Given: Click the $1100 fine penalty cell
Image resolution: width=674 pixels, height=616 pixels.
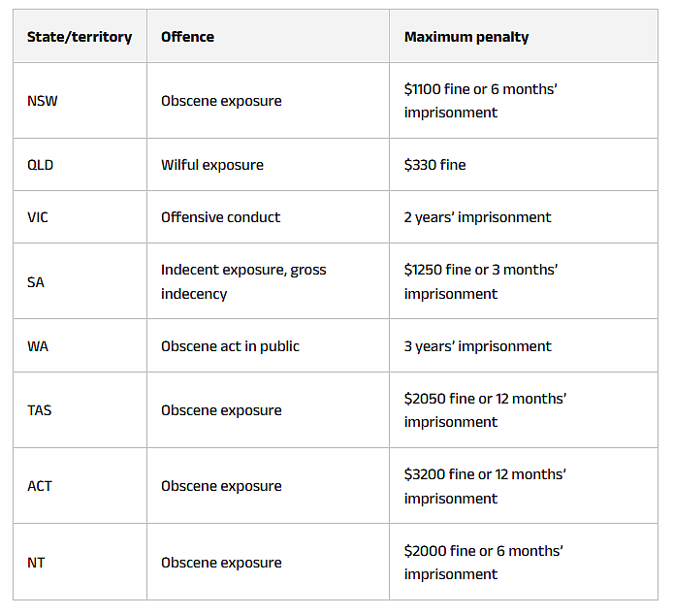Looking at the screenshot, I should coord(524,101).
